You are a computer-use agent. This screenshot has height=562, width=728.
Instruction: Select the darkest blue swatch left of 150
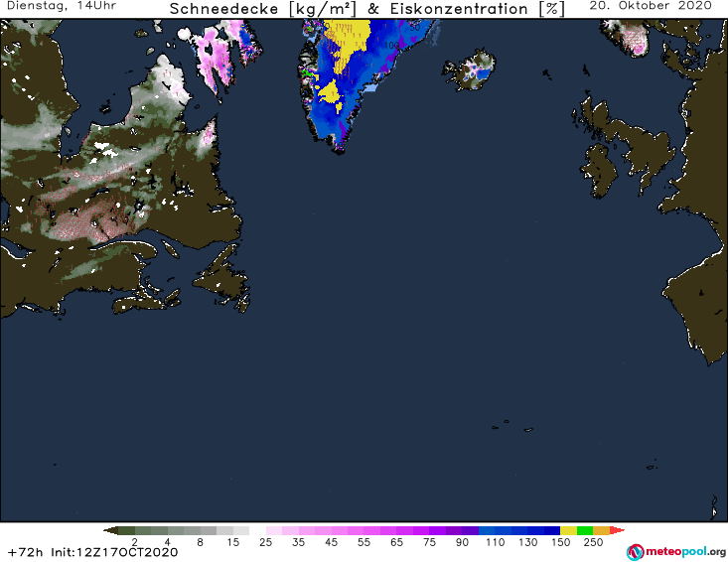point(552,530)
